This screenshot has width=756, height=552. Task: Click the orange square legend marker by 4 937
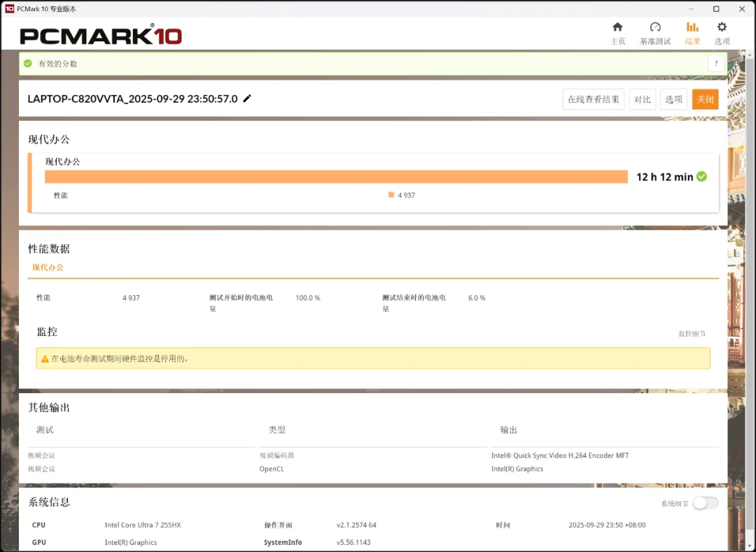coord(391,194)
